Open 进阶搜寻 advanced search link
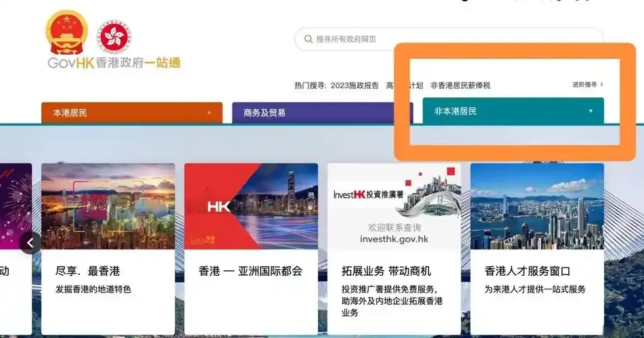The width and height of the screenshot is (644, 338). pos(588,84)
